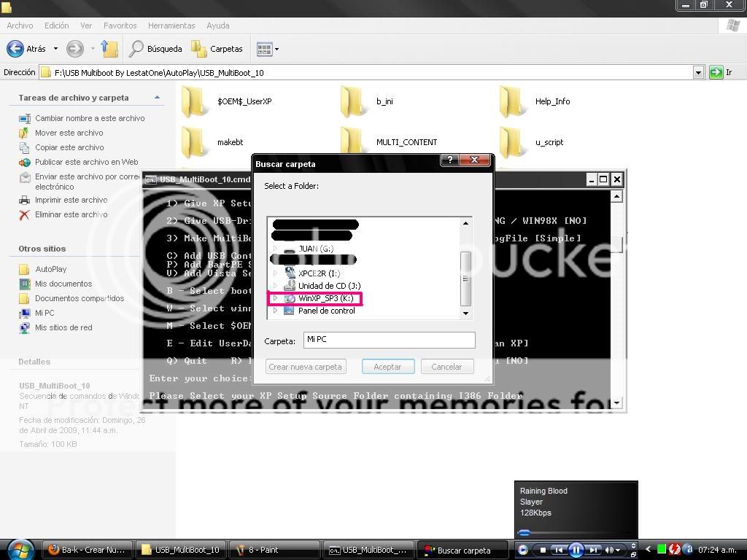
Task: Open the Ver menu
Action: 86,26
